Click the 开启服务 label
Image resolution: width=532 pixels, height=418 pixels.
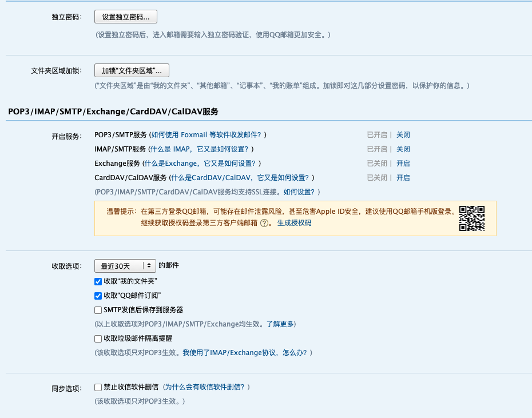point(66,137)
